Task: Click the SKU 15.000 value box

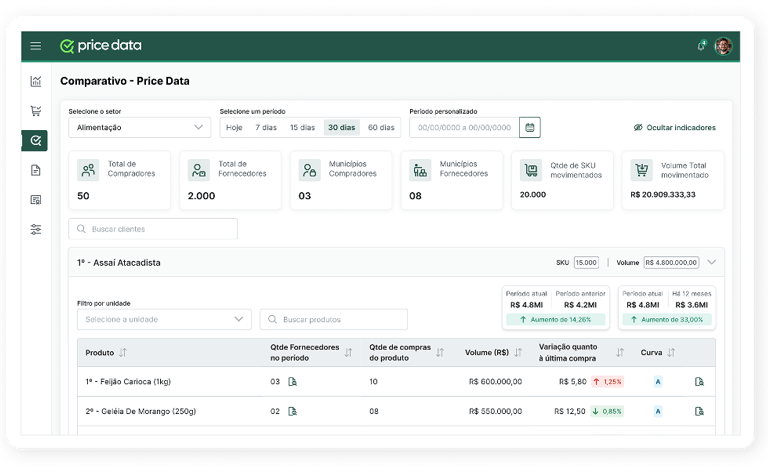Action: (586, 262)
